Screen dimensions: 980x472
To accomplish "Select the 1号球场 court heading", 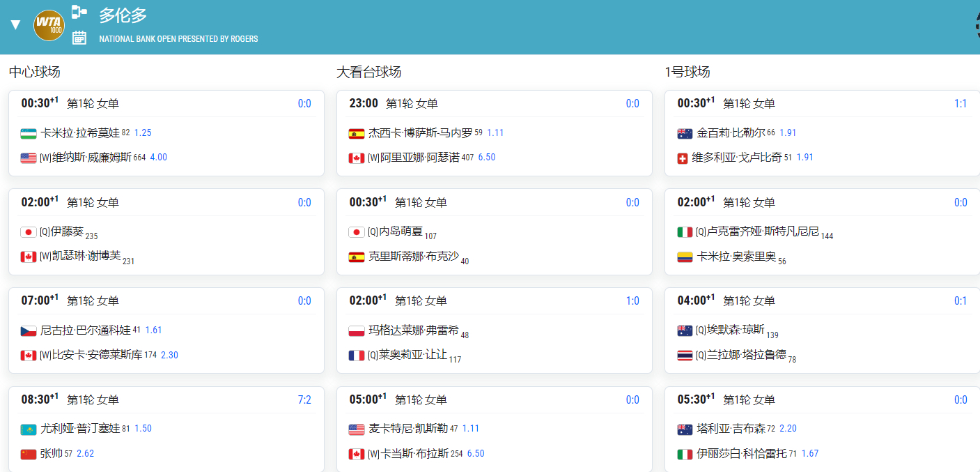I will coord(687,72).
